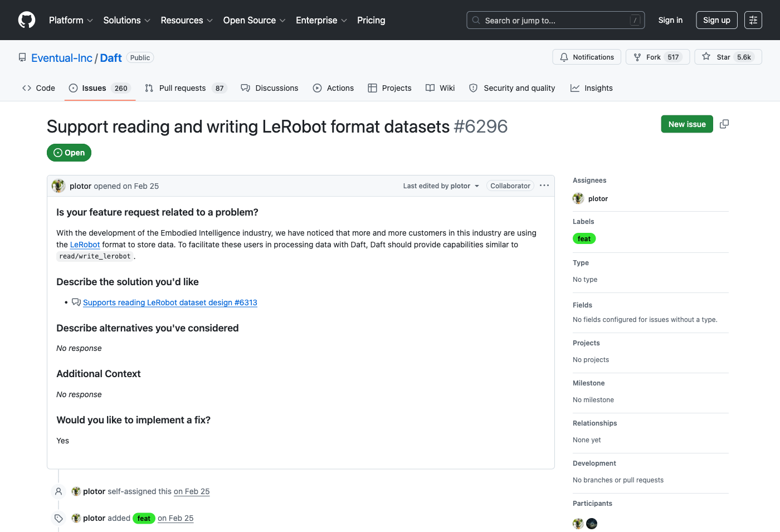Switch to the Actions tab
Image resolution: width=780 pixels, height=532 pixels.
333,88
